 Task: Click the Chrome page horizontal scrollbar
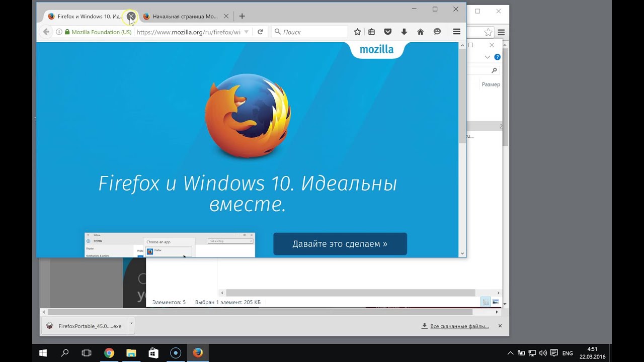(x=260, y=312)
